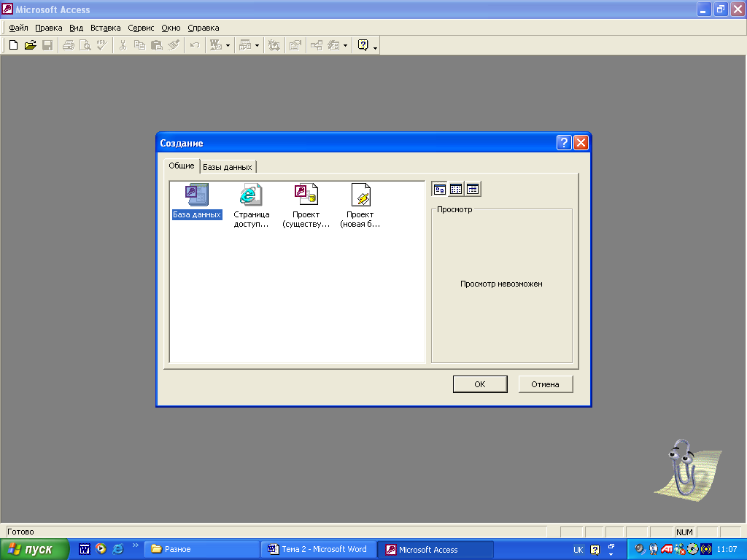
Task: Click the Spelling check toolbar icon
Action: 102,45
